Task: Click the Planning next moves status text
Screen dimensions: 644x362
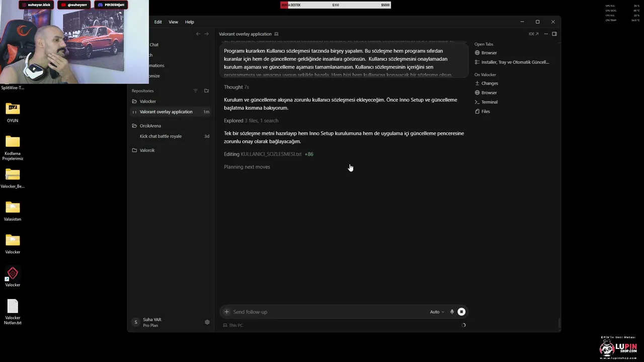Action: [x=247, y=167]
